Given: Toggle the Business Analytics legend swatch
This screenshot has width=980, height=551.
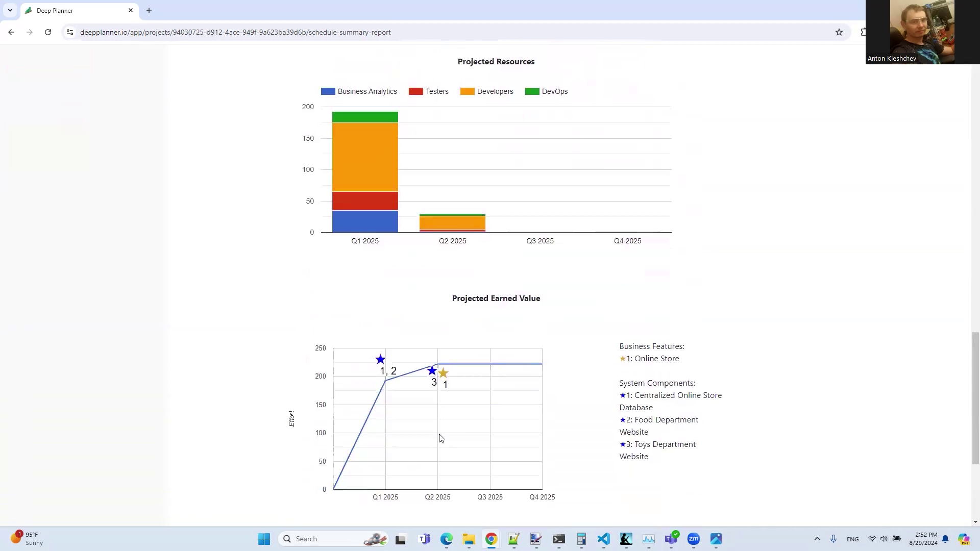Looking at the screenshot, I should [x=328, y=91].
